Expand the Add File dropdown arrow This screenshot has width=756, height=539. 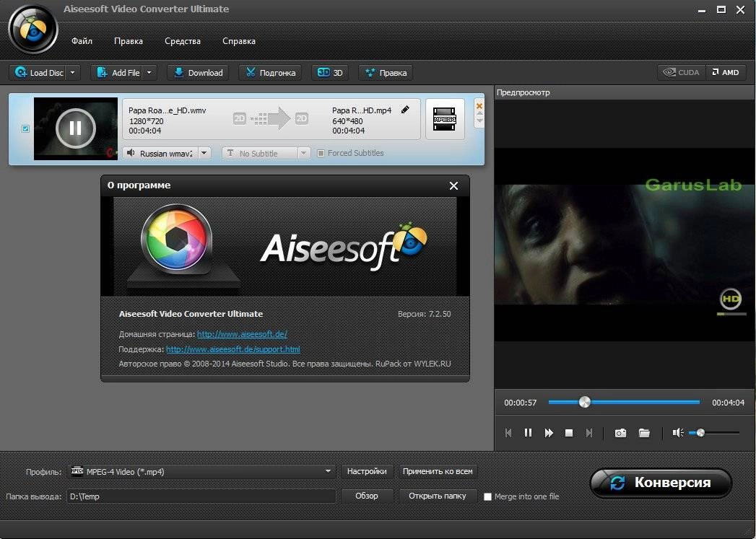tap(149, 73)
